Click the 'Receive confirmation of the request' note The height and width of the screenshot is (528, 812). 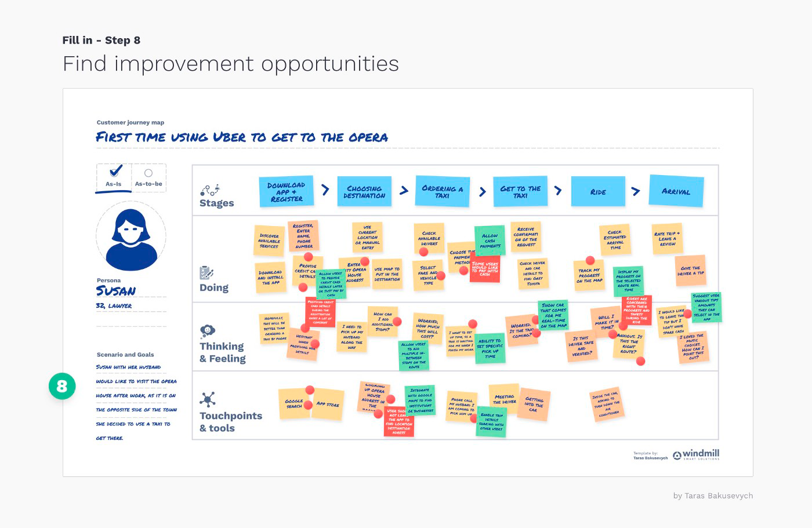[526, 236]
